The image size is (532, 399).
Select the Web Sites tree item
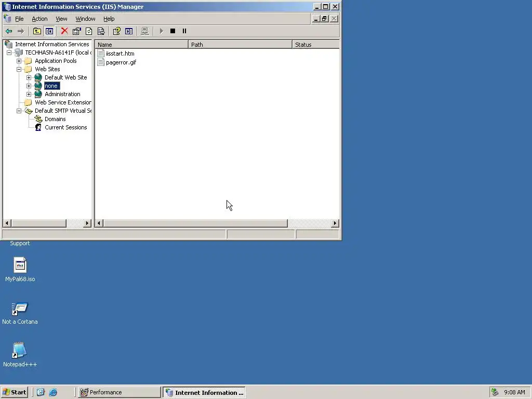tap(47, 69)
